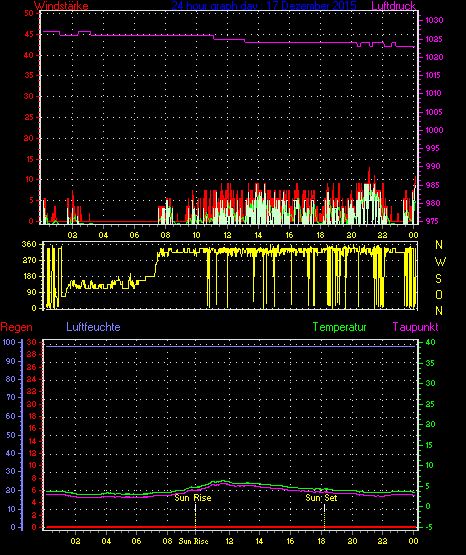Click the S compass letter beside the direction graph

[x=439, y=279]
